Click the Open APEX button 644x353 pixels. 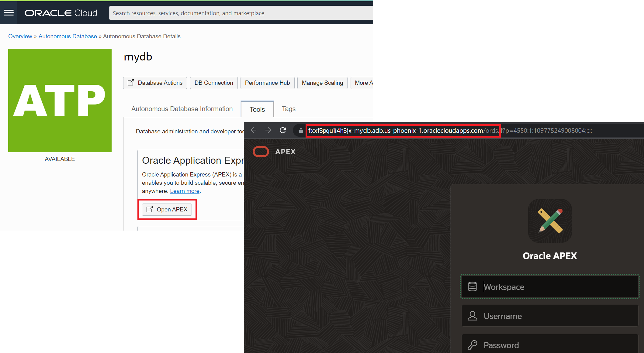tap(167, 209)
